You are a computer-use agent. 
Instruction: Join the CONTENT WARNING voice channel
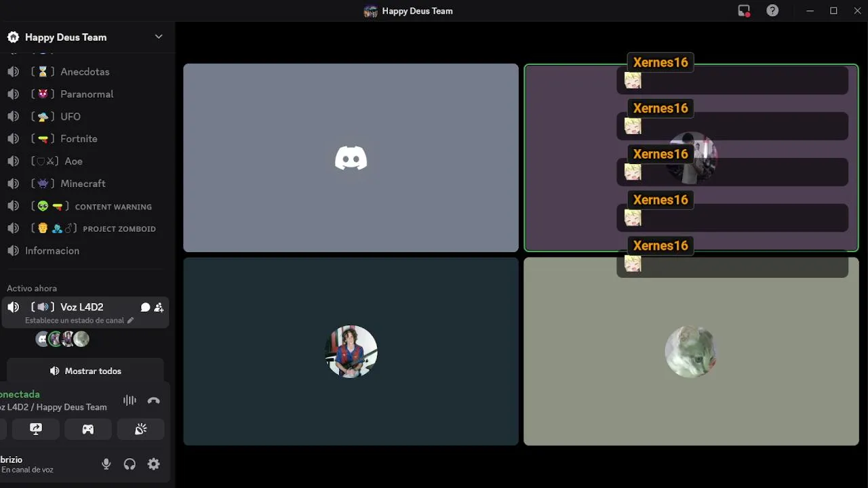coord(85,206)
